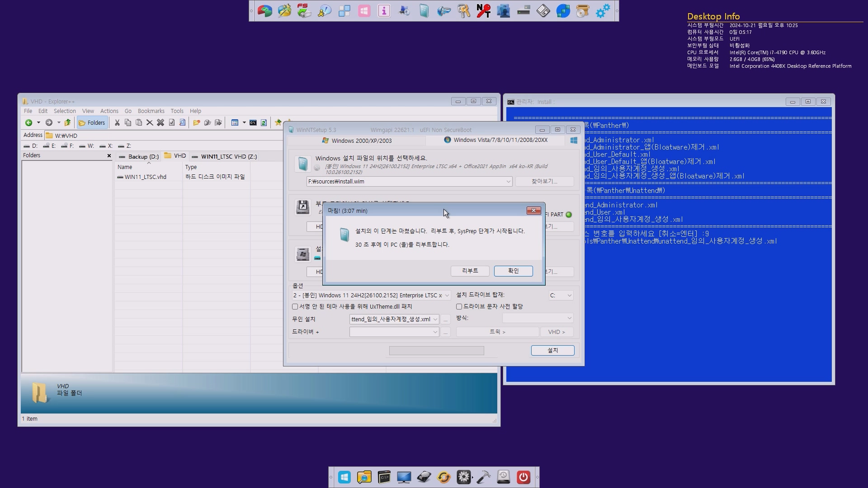
Task: Click the Address bar field W:\VHD
Action: (x=163, y=136)
